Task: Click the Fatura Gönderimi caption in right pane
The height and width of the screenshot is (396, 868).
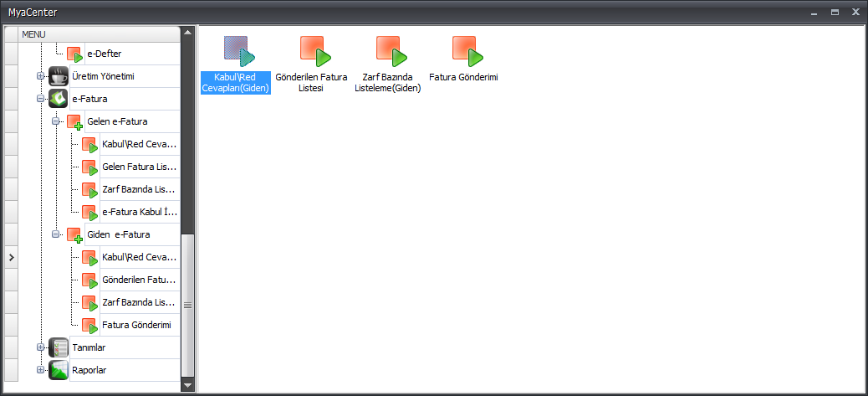Action: click(463, 78)
